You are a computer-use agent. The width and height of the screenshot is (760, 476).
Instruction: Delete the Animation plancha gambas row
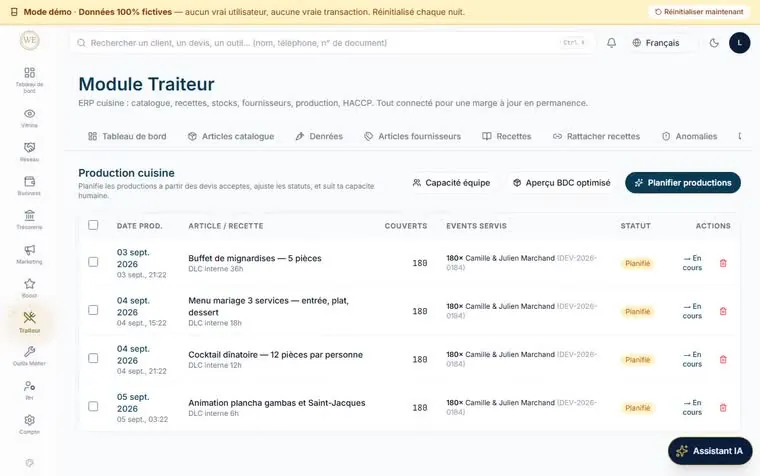click(x=723, y=408)
